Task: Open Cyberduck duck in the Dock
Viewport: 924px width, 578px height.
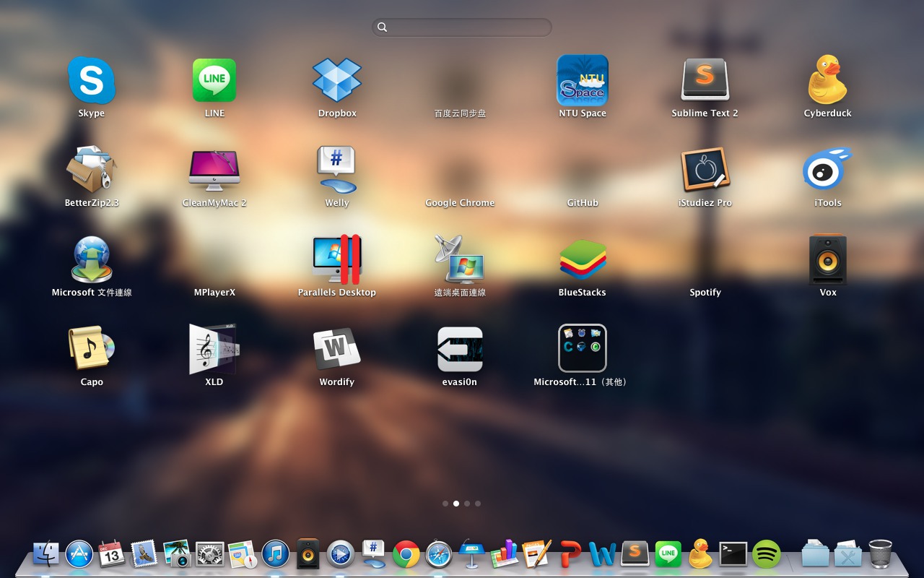Action: pos(700,554)
